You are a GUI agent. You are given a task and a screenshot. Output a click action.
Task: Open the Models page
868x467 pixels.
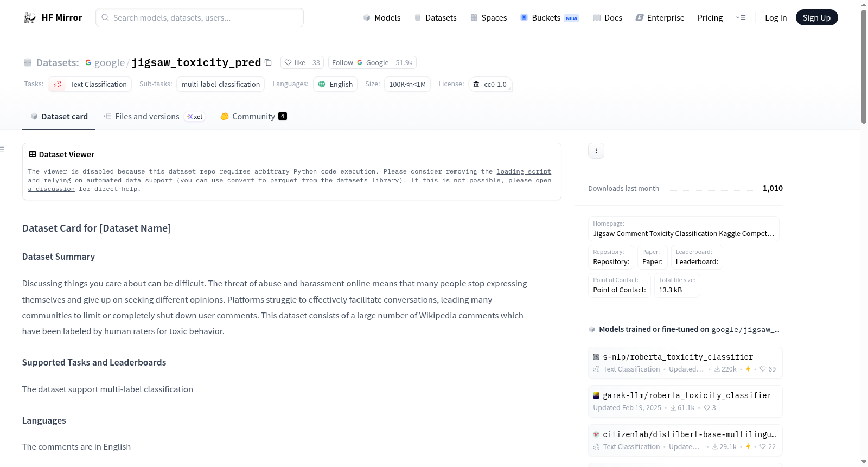pos(382,17)
